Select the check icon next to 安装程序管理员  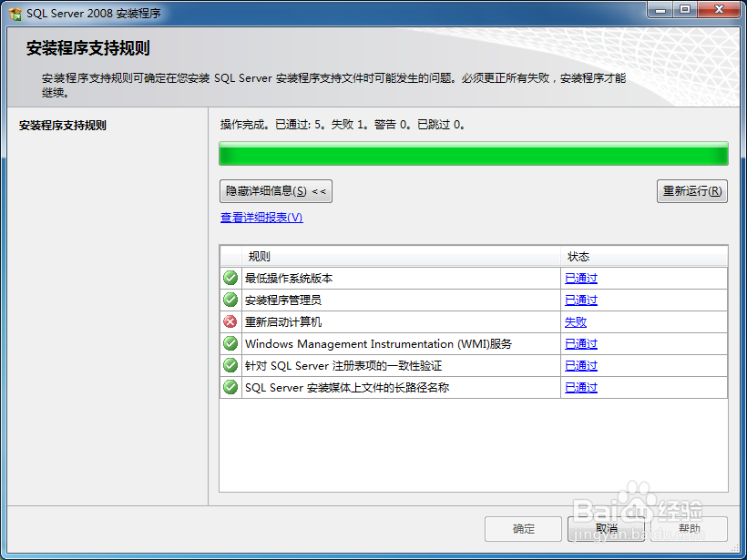(230, 300)
